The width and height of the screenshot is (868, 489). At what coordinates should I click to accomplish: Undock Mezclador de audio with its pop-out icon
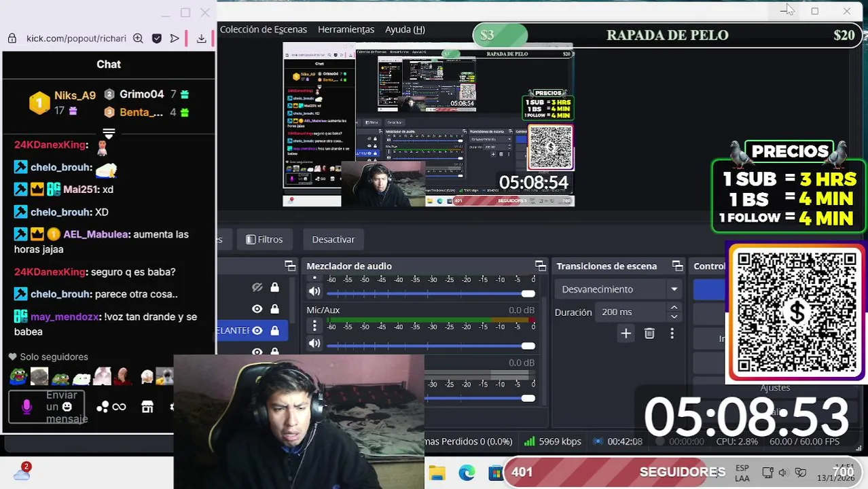click(540, 266)
